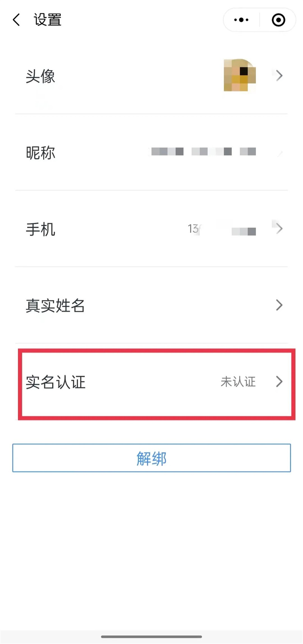Tap the blurred nickname value
This screenshot has width=303, height=644.
coord(204,152)
